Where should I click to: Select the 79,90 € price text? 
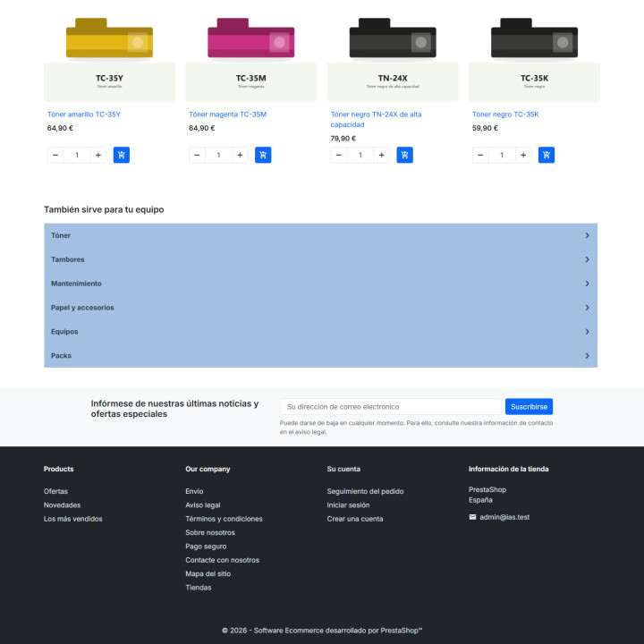[x=343, y=139]
